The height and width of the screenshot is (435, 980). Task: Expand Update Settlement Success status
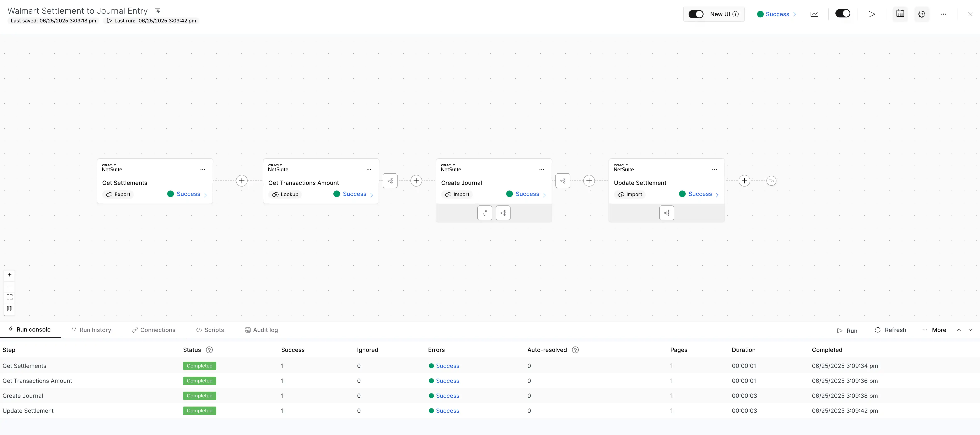pyautogui.click(x=699, y=194)
